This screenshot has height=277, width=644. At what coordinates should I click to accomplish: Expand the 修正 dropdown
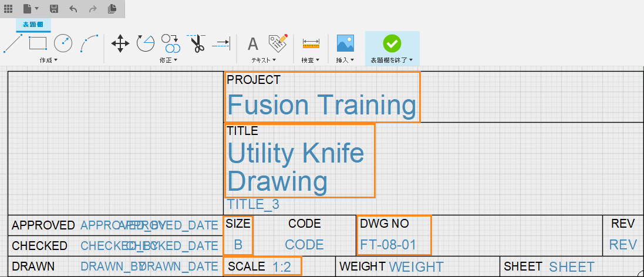(x=168, y=60)
